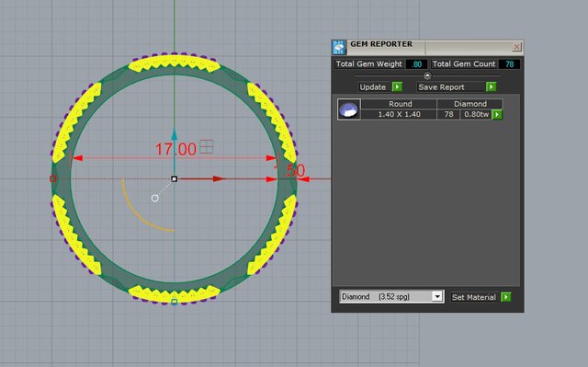Click the 0.80tw weight cell
The width and height of the screenshot is (588, 367).
476,114
